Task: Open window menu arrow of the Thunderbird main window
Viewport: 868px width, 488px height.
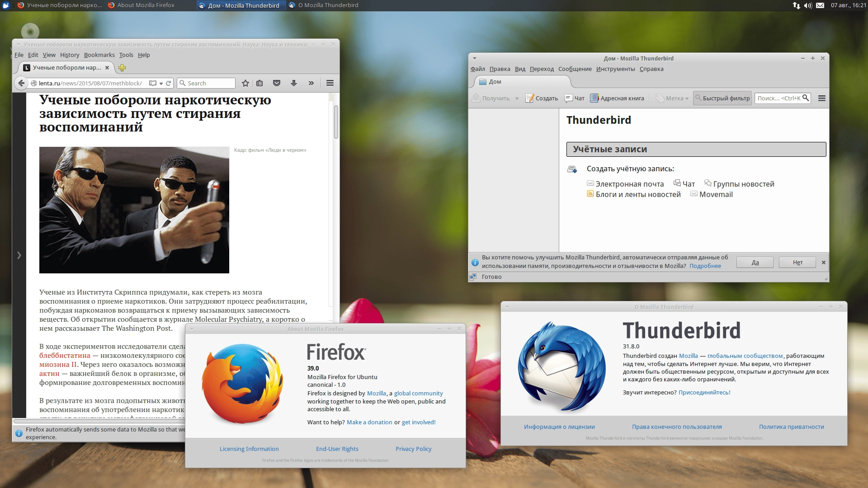Action: click(x=475, y=58)
